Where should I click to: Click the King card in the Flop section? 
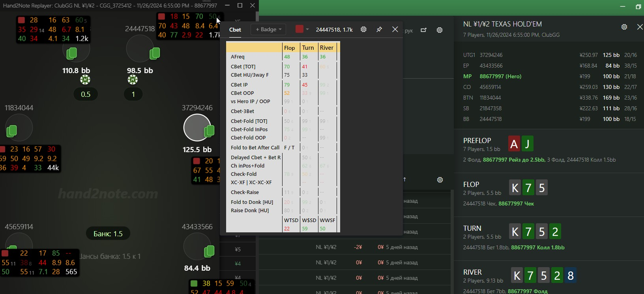click(x=515, y=188)
